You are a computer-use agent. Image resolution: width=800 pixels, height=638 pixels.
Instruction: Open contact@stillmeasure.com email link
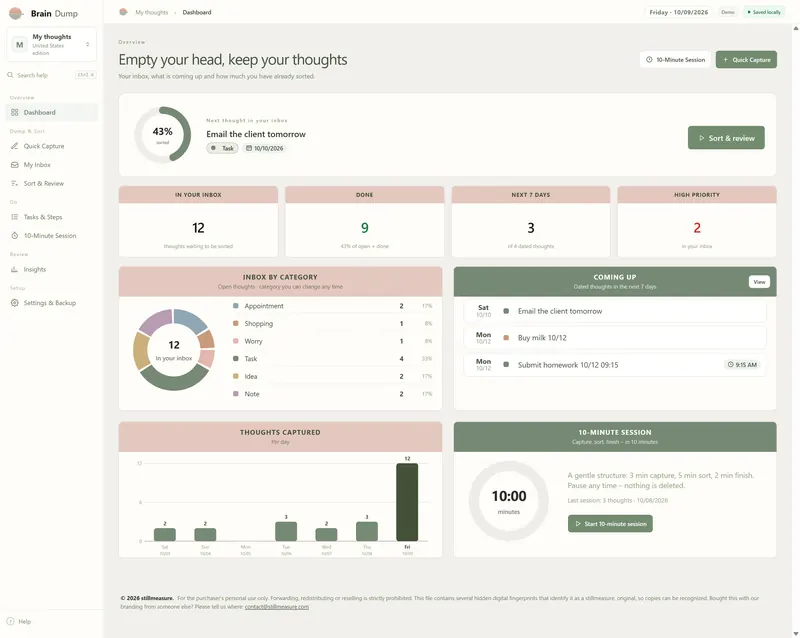pyautogui.click(x=277, y=607)
